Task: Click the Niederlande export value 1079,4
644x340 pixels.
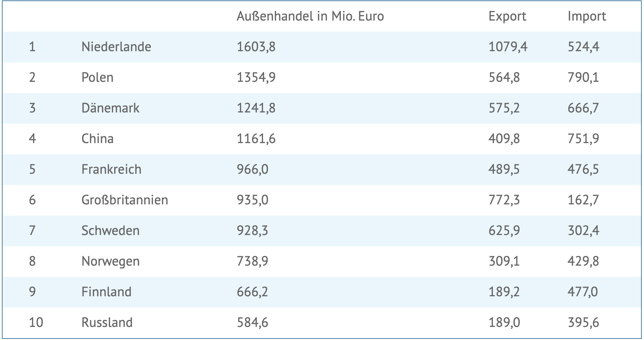Action: point(508,47)
